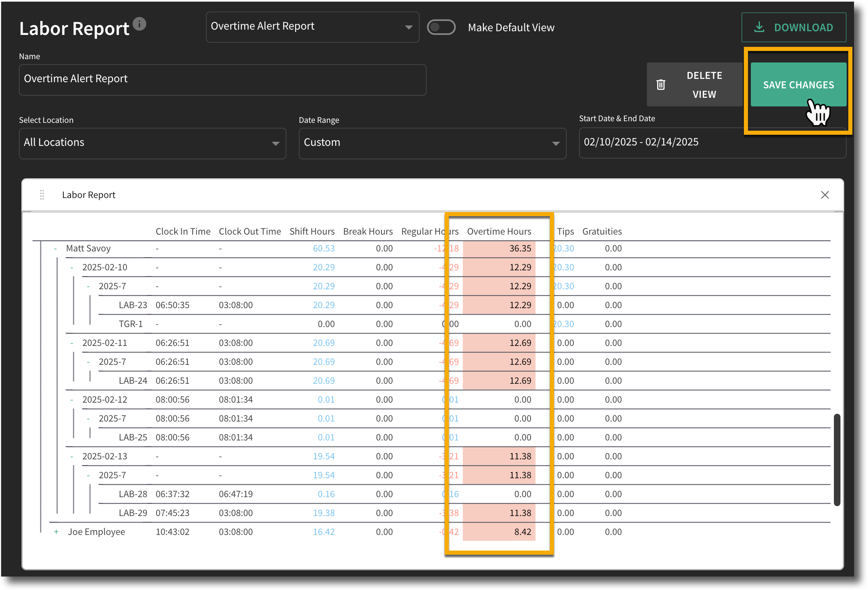This screenshot has height=590, width=868.
Task: Close the Labor Report panel with X
Action: [x=825, y=195]
